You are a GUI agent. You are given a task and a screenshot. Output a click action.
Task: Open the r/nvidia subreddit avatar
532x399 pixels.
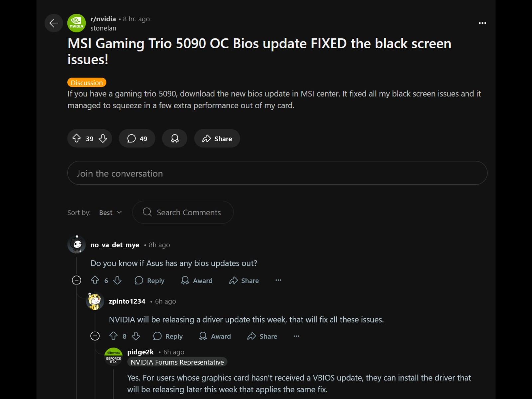pyautogui.click(x=77, y=23)
